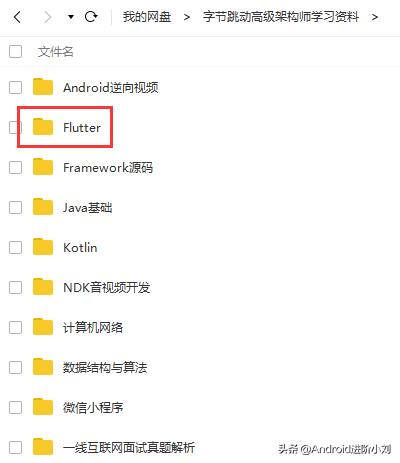Navigate to 我的网盘 in the breadcrumb

[147, 17]
